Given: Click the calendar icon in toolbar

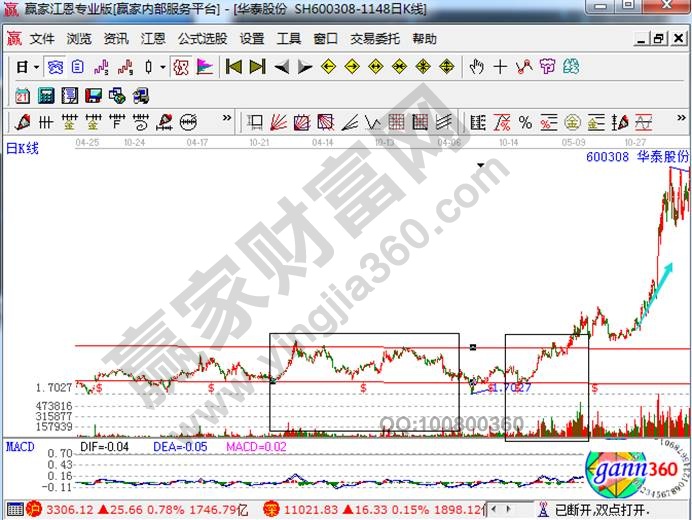Looking at the screenshot, I should tap(22, 96).
